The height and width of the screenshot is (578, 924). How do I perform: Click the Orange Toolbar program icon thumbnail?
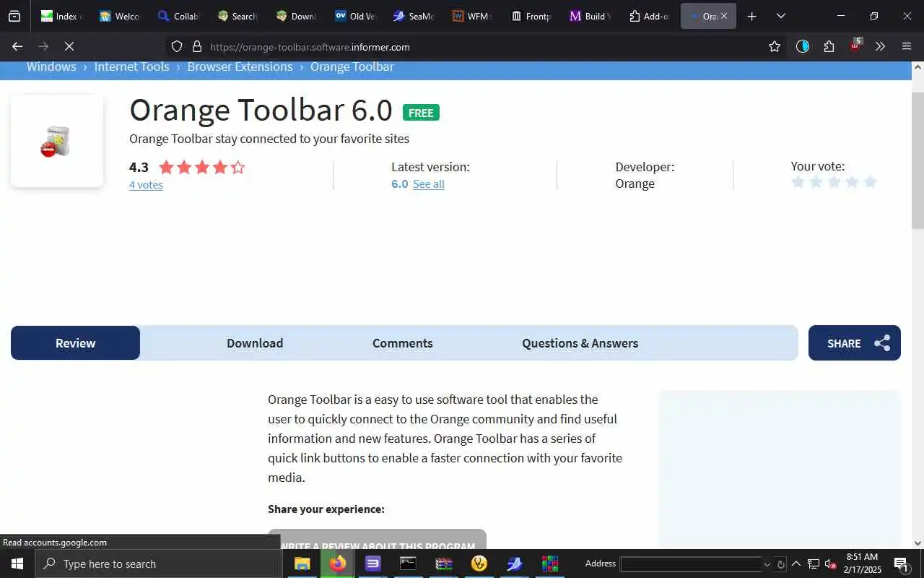point(57,141)
